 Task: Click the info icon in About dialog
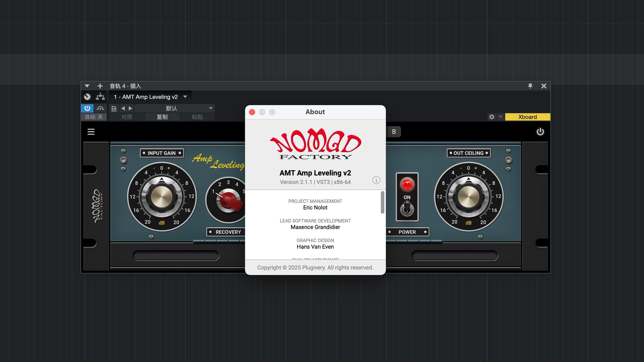tap(376, 180)
